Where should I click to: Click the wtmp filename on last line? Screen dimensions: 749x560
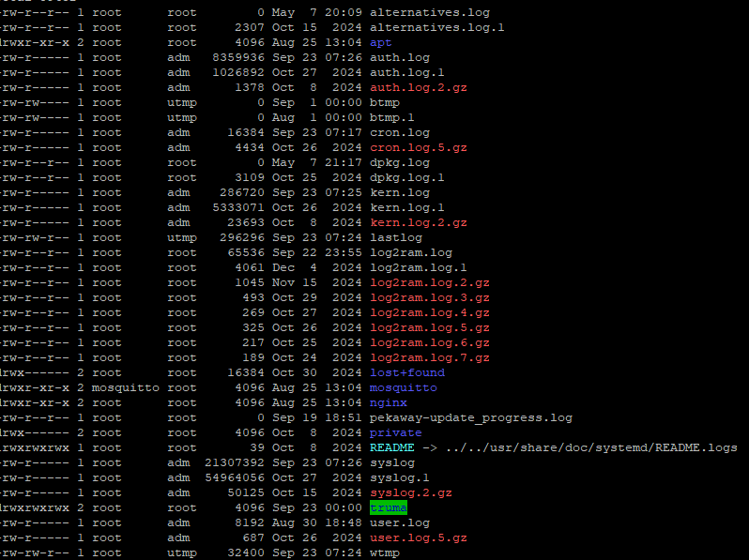(x=384, y=552)
